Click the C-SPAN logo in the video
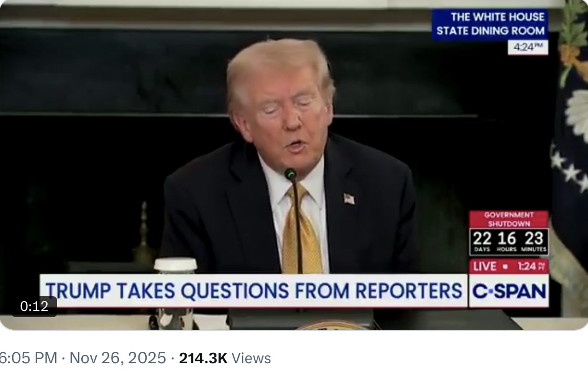 [508, 291]
